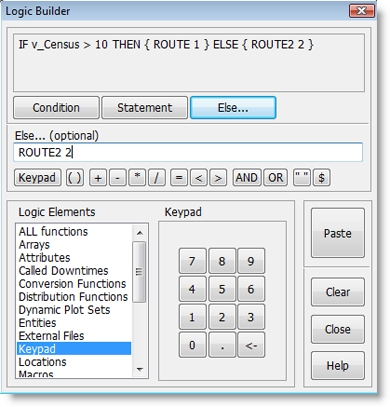The height and width of the screenshot is (407, 390).
Task: Click keypad digit 9
Action: tap(251, 261)
